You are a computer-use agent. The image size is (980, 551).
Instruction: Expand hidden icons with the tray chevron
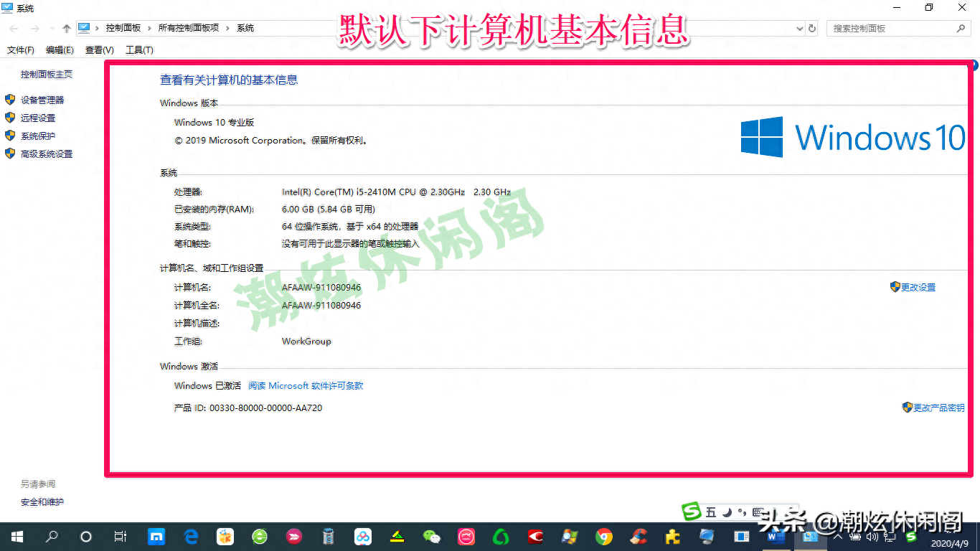(x=838, y=537)
